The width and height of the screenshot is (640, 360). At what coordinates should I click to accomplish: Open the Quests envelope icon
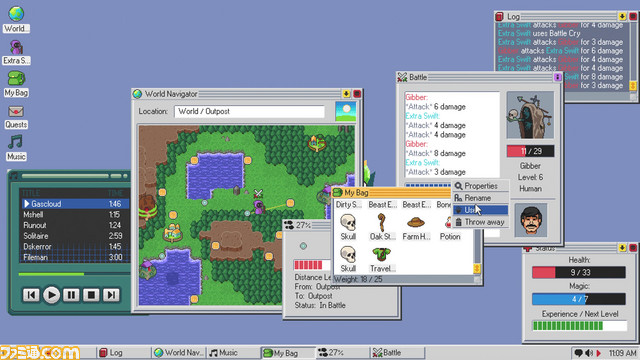click(x=16, y=116)
